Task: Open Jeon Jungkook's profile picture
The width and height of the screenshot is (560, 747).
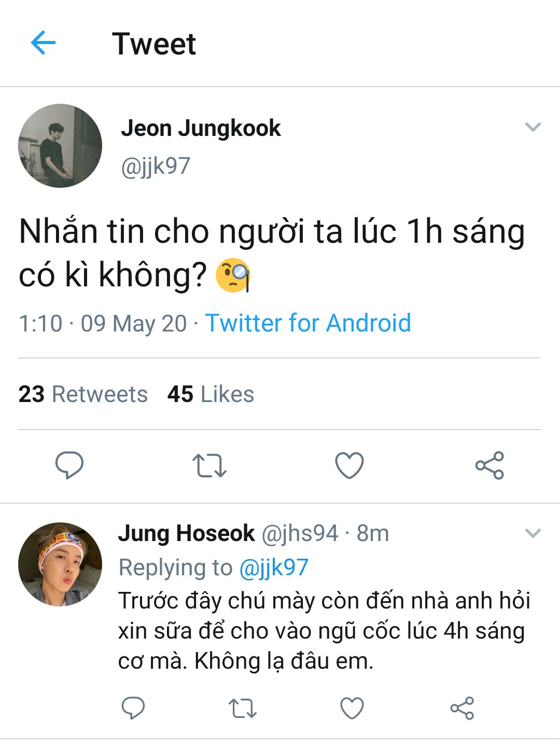Action: (60, 146)
